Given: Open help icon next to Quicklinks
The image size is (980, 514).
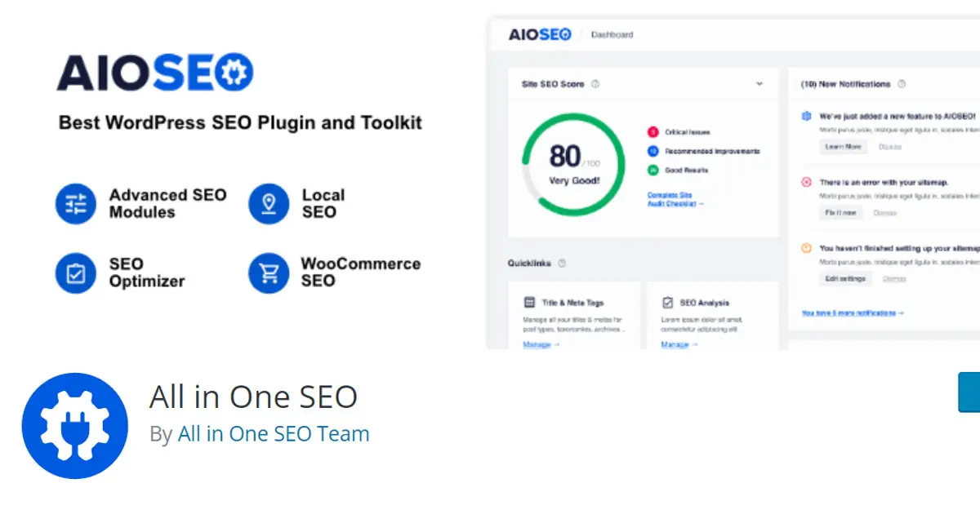Looking at the screenshot, I should (562, 264).
